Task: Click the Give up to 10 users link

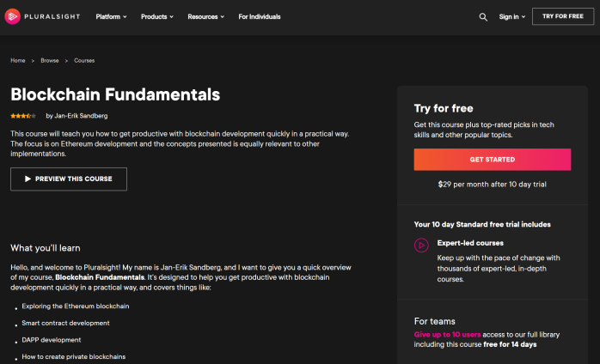Action: click(x=447, y=335)
